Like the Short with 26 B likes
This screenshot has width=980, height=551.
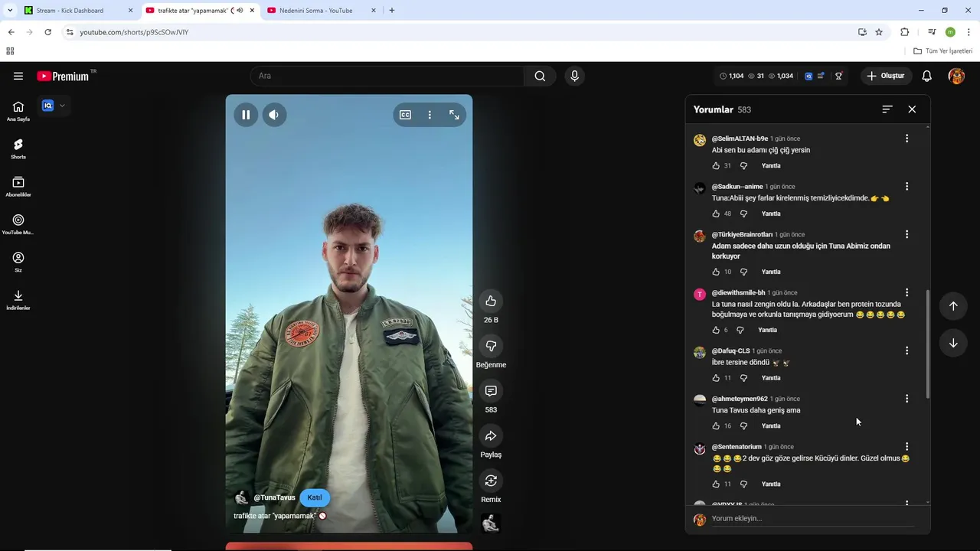click(x=491, y=301)
